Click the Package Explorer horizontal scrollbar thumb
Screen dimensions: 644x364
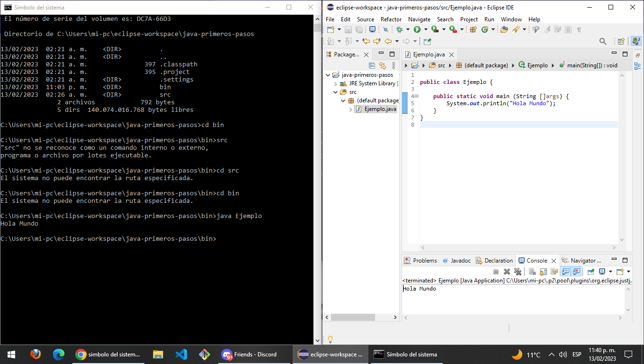click(x=353, y=317)
